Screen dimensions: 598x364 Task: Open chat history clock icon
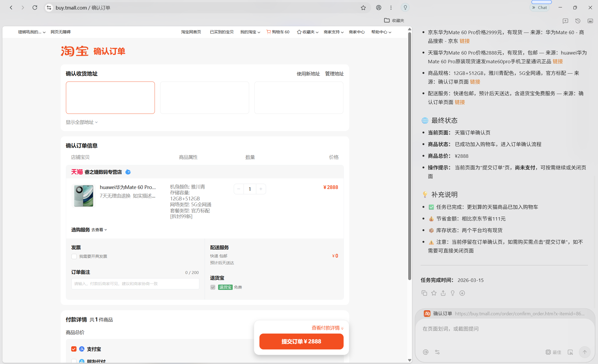(578, 21)
